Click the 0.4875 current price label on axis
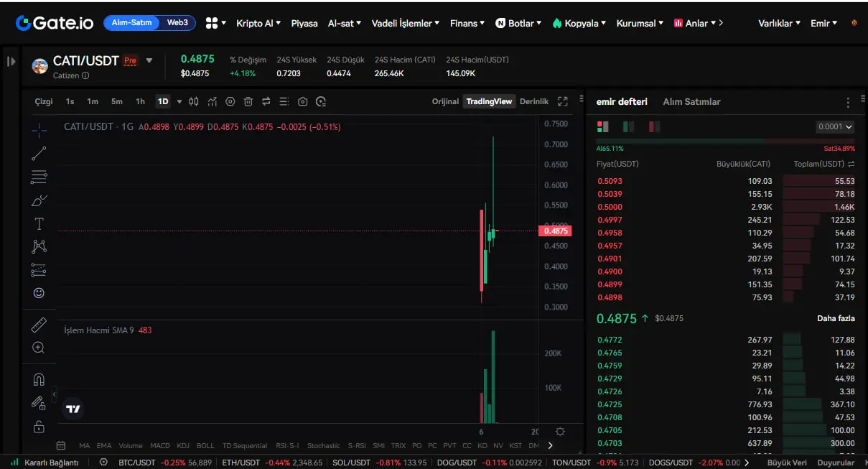This screenshot has height=469, width=868. coord(556,231)
